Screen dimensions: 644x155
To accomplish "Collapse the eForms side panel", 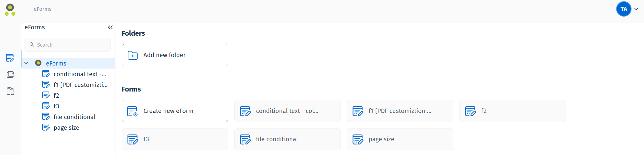I will [110, 27].
